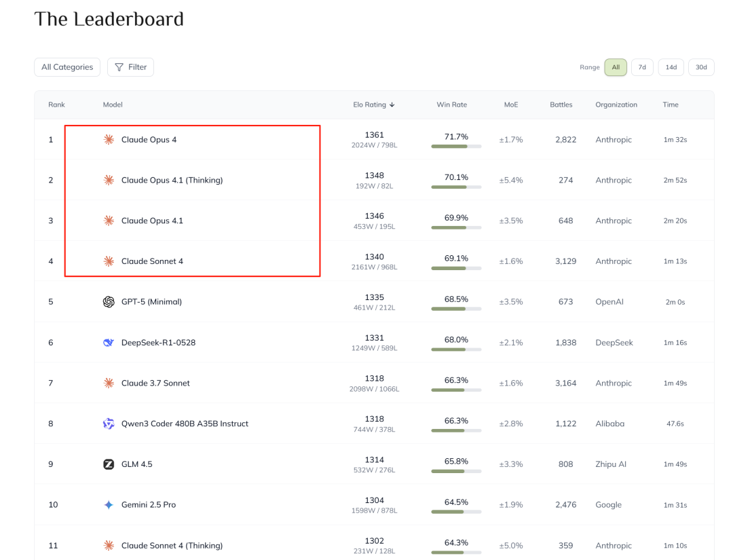Click Elo rating value 1361
The height and width of the screenshot is (560, 733).
(x=375, y=135)
